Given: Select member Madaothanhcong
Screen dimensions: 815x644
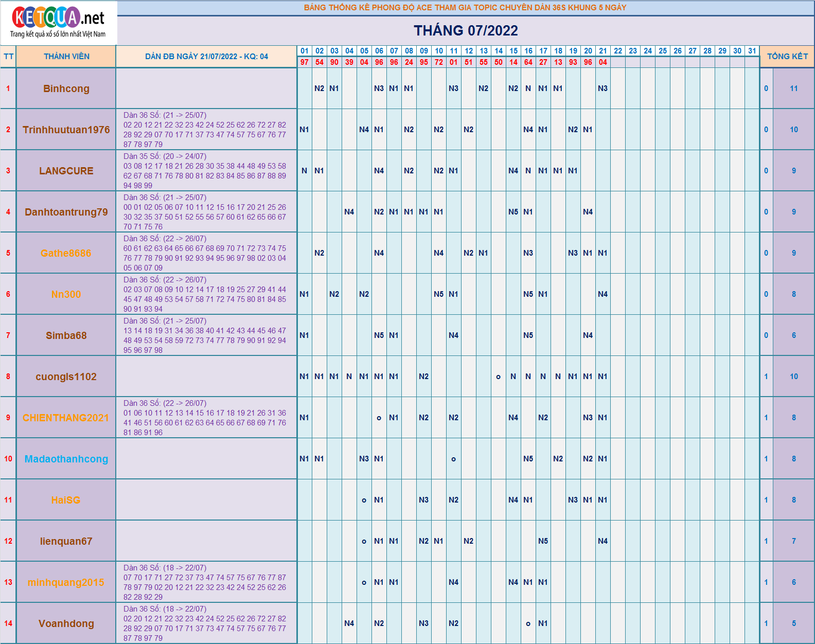Looking at the screenshot, I should [x=66, y=459].
